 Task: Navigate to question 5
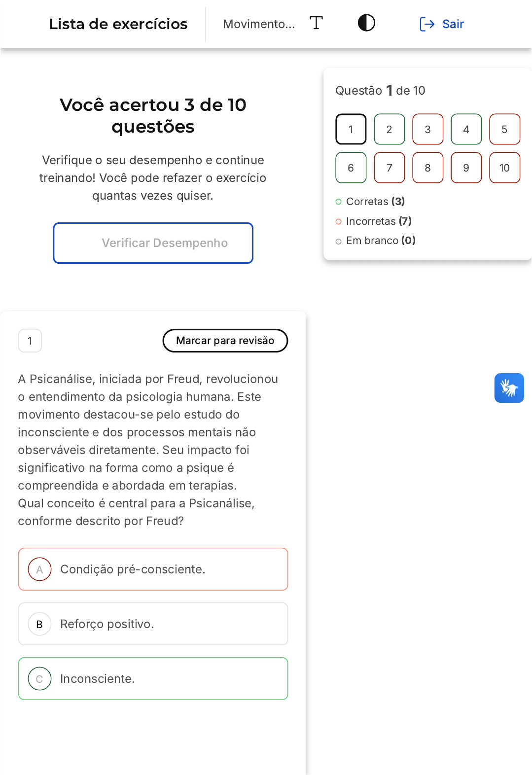pos(504,129)
